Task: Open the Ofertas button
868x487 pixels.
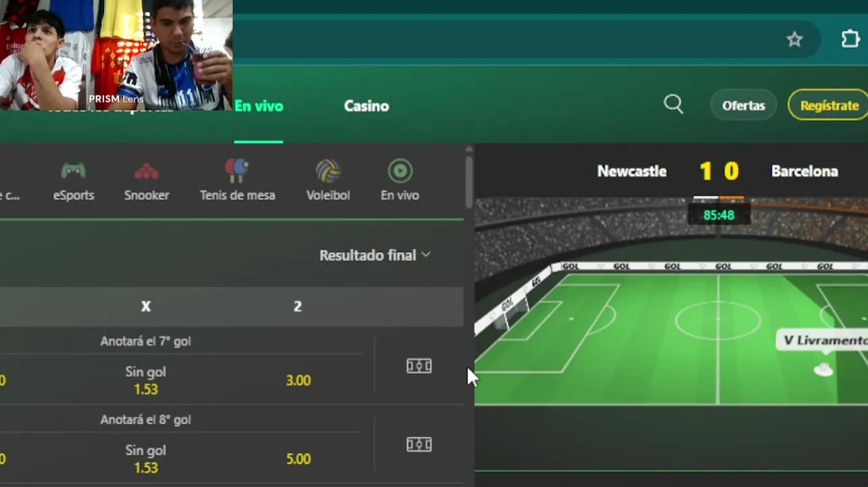Action: [744, 106]
